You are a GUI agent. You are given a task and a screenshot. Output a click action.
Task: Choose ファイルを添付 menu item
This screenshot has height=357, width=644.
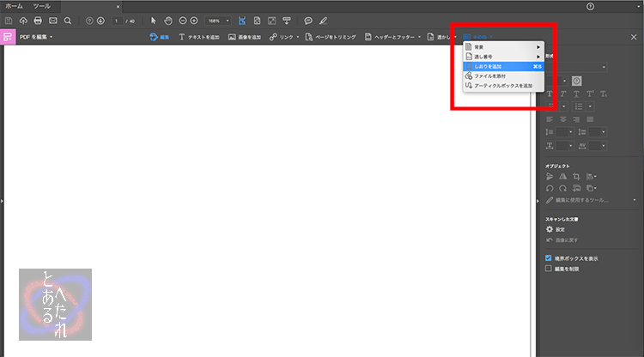click(x=492, y=76)
